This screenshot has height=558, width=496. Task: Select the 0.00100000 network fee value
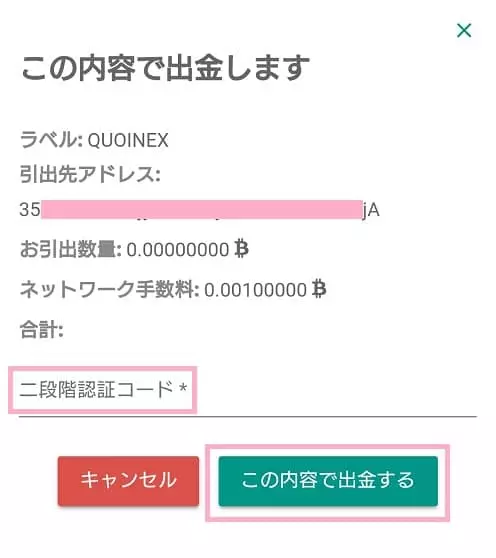pos(255,290)
